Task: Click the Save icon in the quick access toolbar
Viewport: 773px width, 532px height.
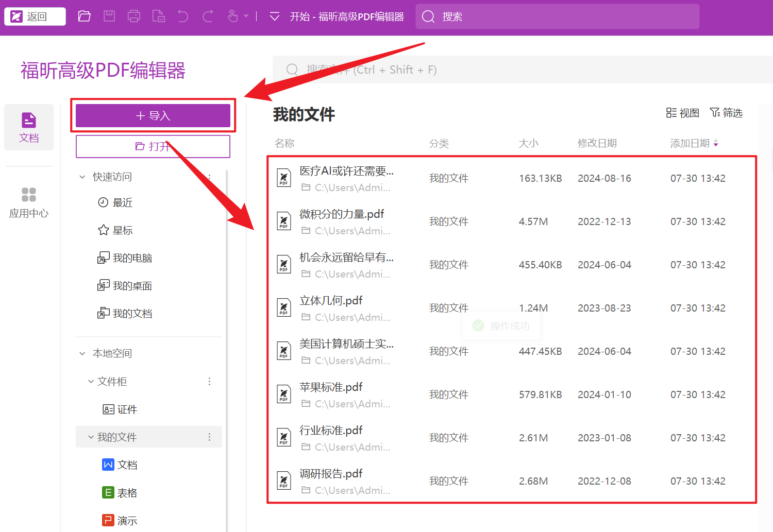Action: [x=109, y=16]
